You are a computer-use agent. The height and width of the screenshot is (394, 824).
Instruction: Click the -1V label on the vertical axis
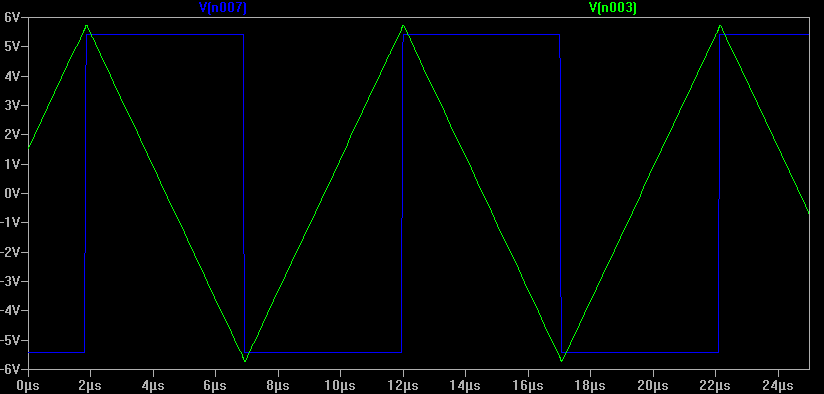[x=10, y=223]
